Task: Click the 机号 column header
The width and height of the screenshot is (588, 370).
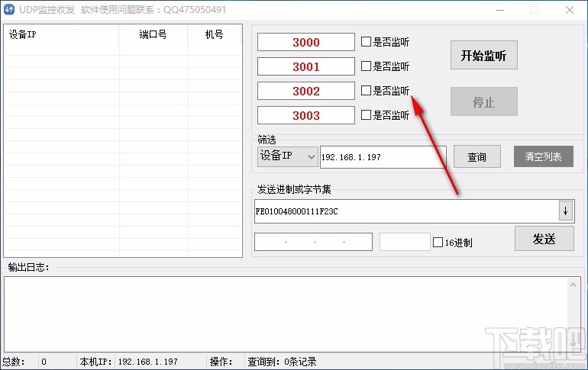Action: [214, 34]
